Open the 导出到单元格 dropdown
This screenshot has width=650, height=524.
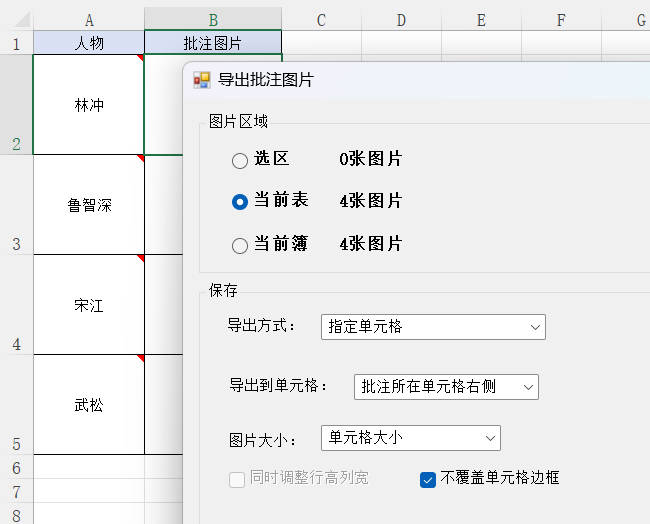click(446, 387)
